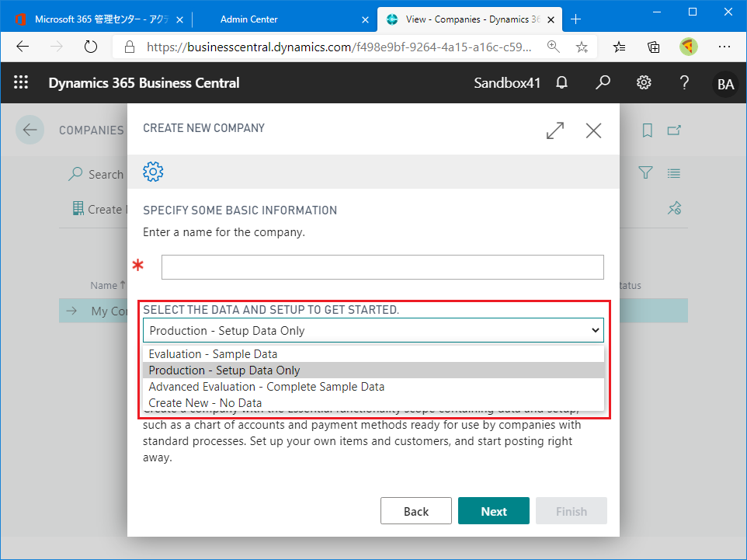The image size is (747, 560).
Task: Choose Production - Setup Data Only option
Action: (373, 370)
